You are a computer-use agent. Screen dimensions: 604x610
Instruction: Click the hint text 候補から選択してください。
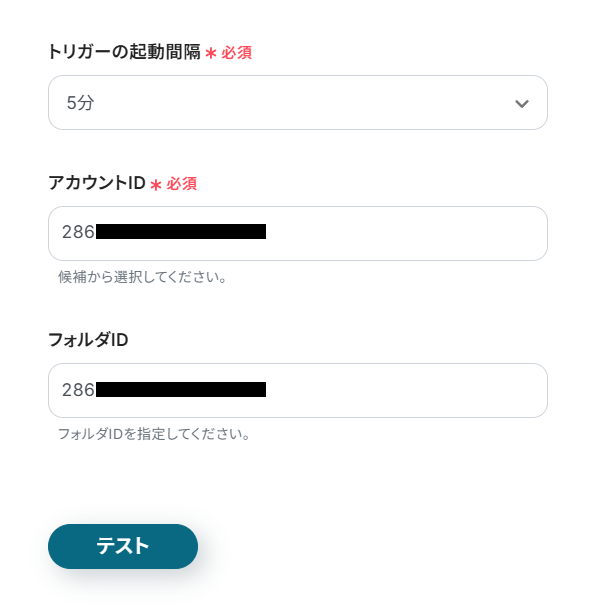point(143,277)
